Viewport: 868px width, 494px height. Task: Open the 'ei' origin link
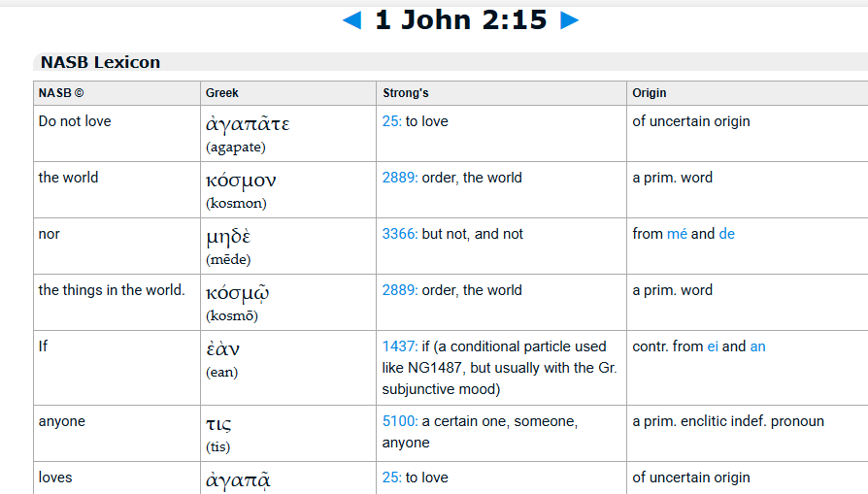(713, 346)
